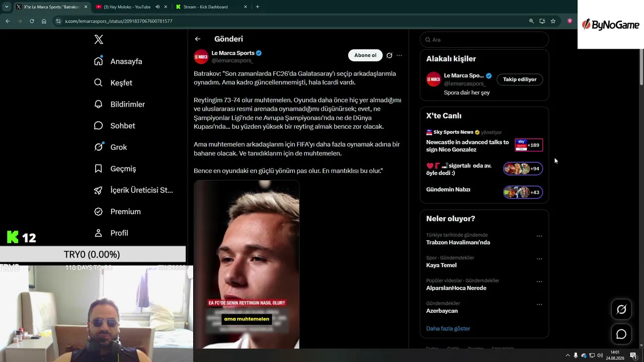Click the Abone ol subscribe button
Viewport: 644px width, 362px height.
coord(365,55)
